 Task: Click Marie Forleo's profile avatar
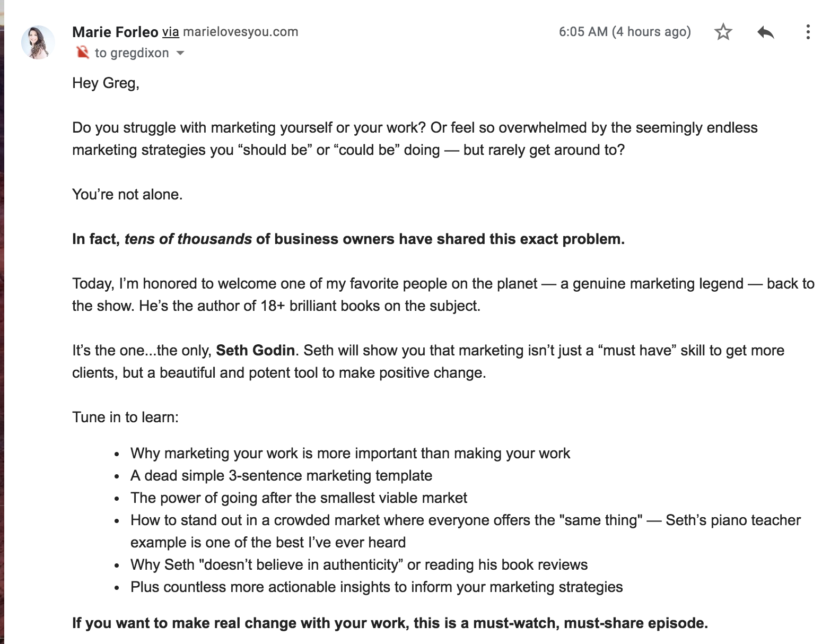coord(38,42)
